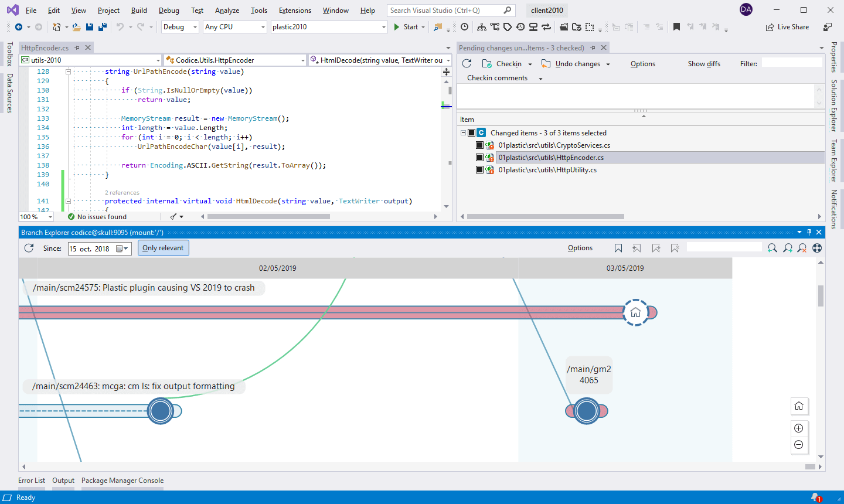This screenshot has width=844, height=504.
Task: Click the editor horizontal scrollbar thumb
Action: coord(268,217)
